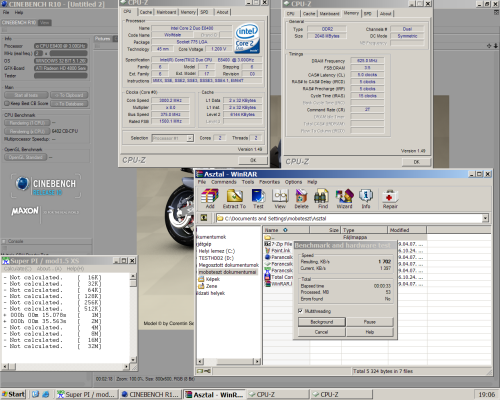
Task: Click Help in the benchmark dialog
Action: tap(370, 332)
